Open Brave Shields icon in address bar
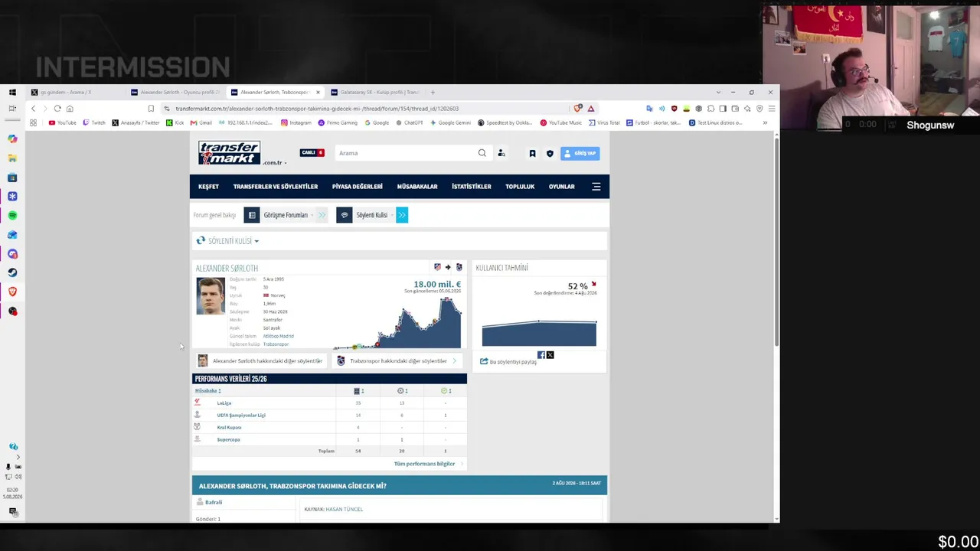This screenshot has height=551, width=980. [578, 109]
